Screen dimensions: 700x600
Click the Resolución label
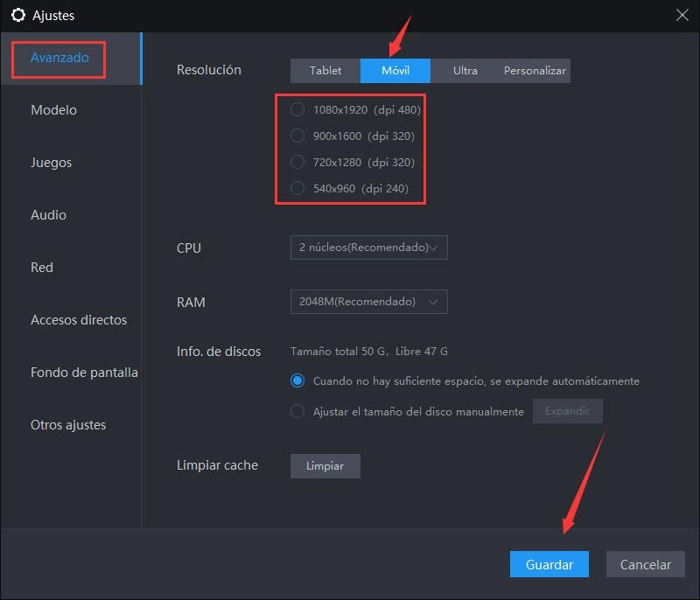pos(209,70)
